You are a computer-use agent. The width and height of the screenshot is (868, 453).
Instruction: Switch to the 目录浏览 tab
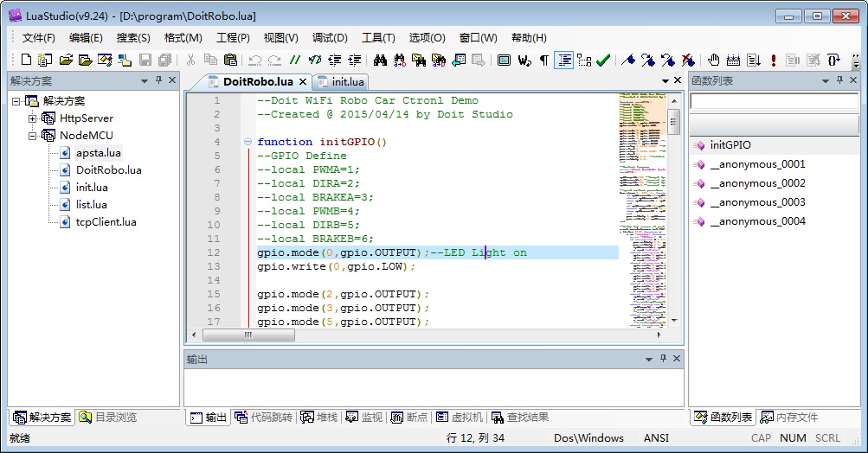(x=108, y=417)
